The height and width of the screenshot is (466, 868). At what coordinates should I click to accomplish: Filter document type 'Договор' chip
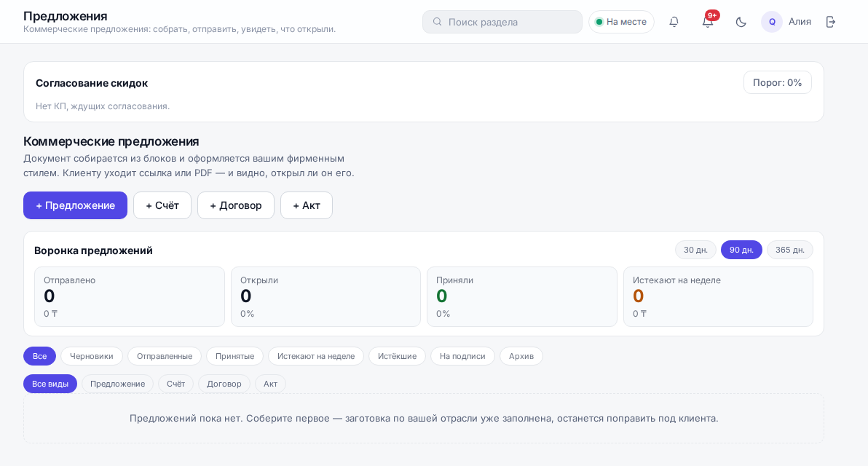point(224,384)
